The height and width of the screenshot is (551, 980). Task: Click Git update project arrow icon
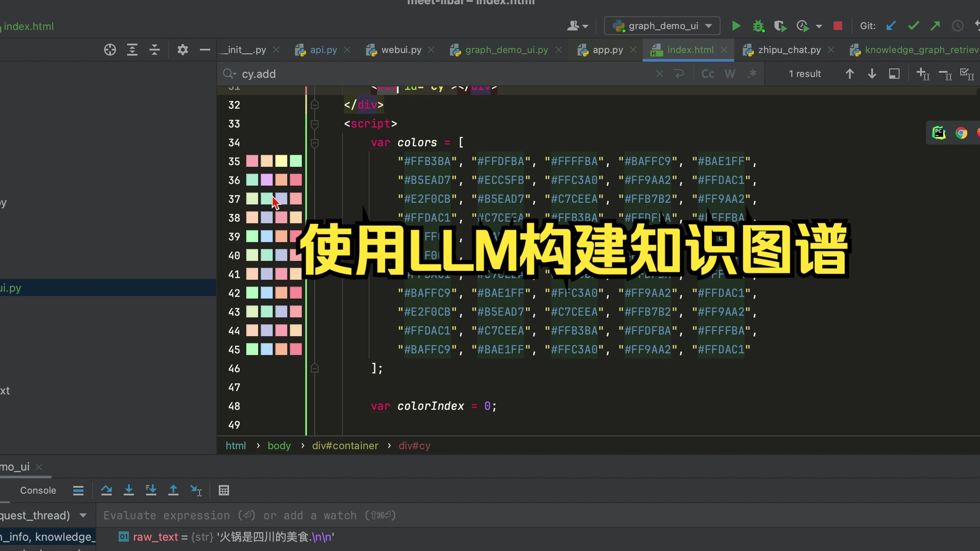(891, 26)
